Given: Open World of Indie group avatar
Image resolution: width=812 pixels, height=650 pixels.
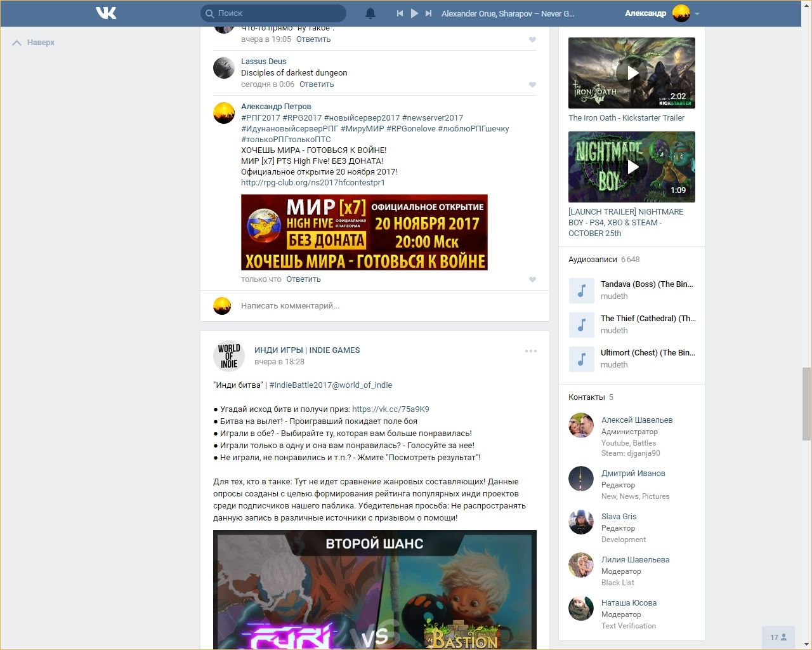Looking at the screenshot, I should [229, 355].
